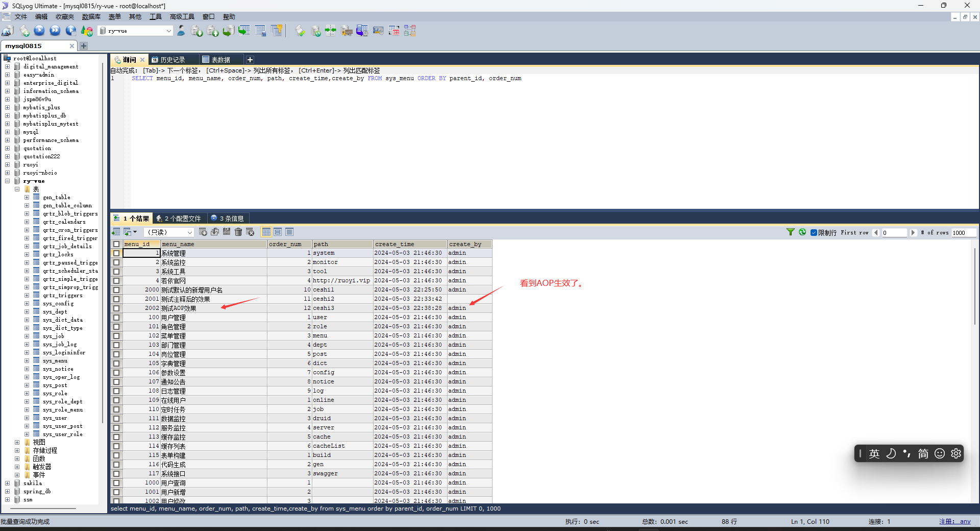Switch to grid view mode icon
Viewport: 980px width, 531px height.
[266, 232]
